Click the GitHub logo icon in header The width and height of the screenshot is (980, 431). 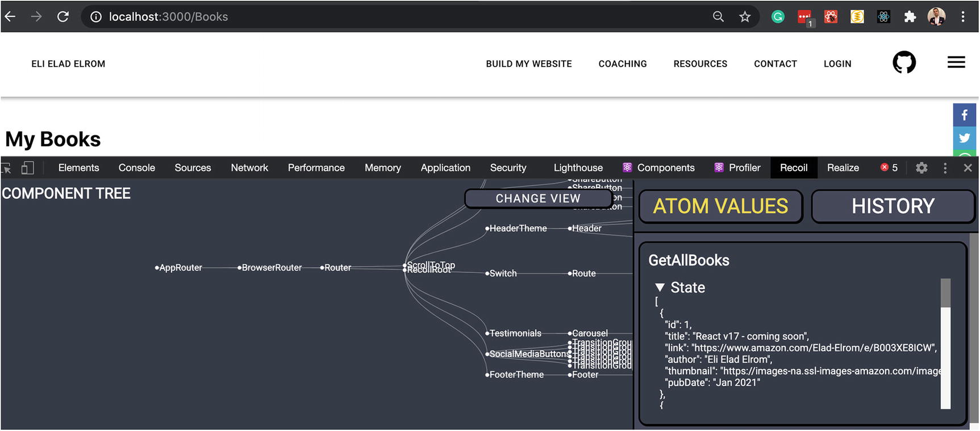click(x=904, y=63)
